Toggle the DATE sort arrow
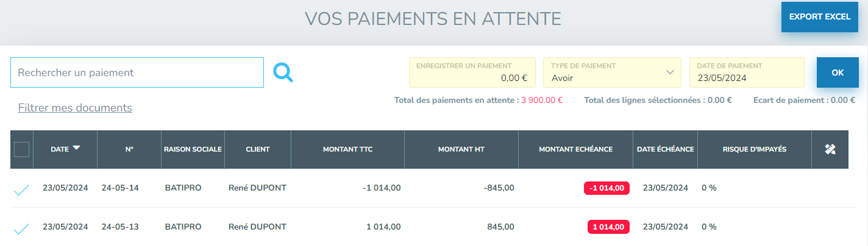The height and width of the screenshot is (246, 868). point(76,148)
